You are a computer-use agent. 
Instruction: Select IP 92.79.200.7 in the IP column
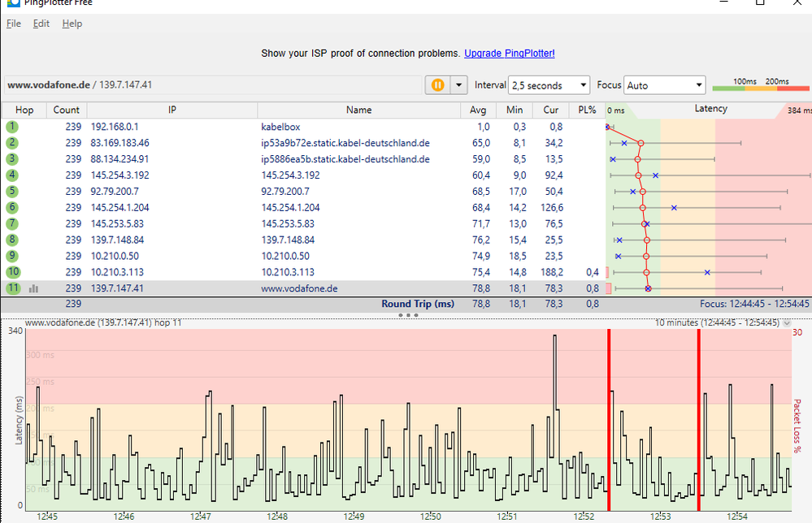click(x=115, y=192)
